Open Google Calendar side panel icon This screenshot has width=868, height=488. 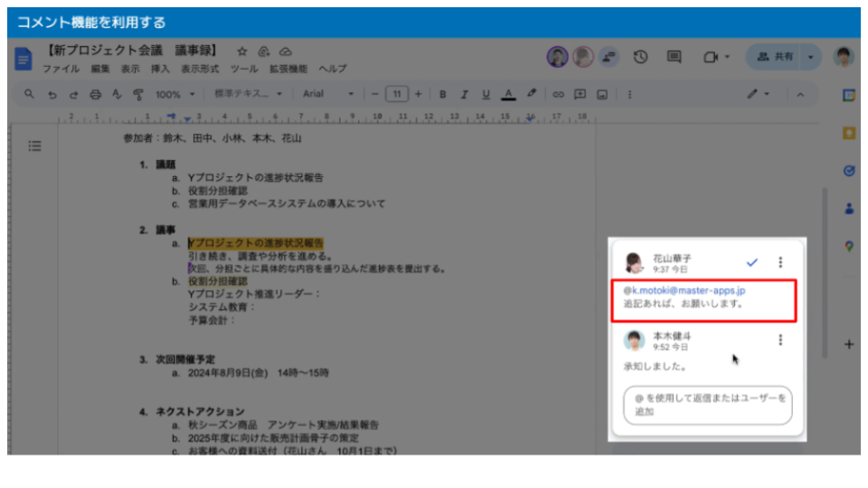point(849,95)
